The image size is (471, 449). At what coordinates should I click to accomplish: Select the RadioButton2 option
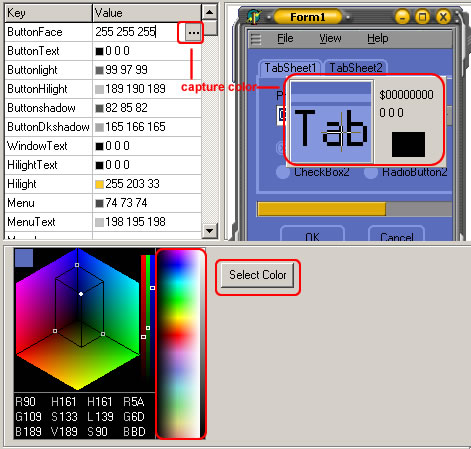(370, 173)
